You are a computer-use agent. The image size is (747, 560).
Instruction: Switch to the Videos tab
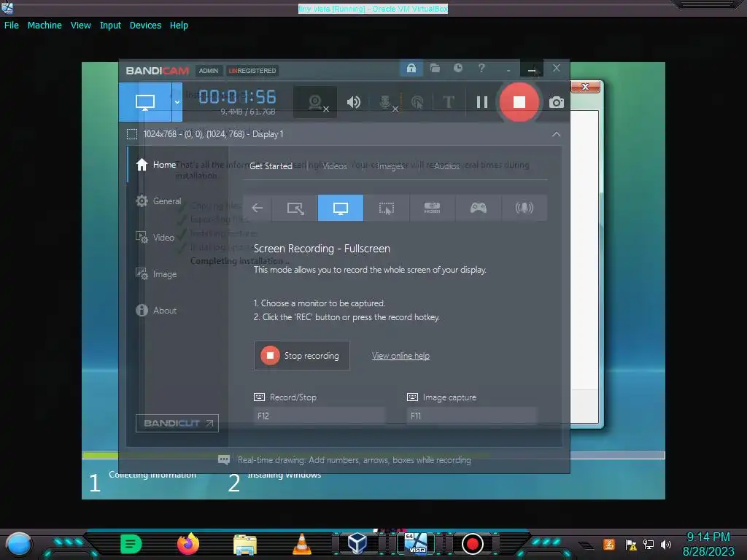tap(334, 166)
